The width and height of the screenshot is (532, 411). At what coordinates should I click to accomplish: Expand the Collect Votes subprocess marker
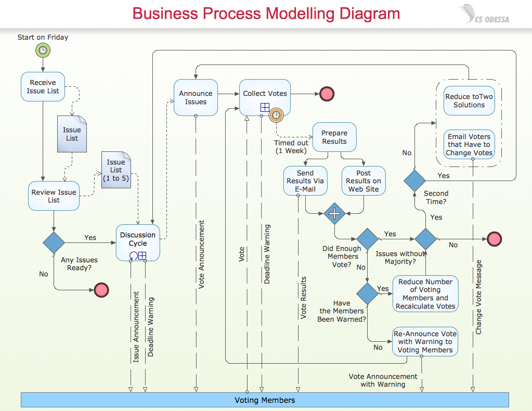click(x=265, y=108)
